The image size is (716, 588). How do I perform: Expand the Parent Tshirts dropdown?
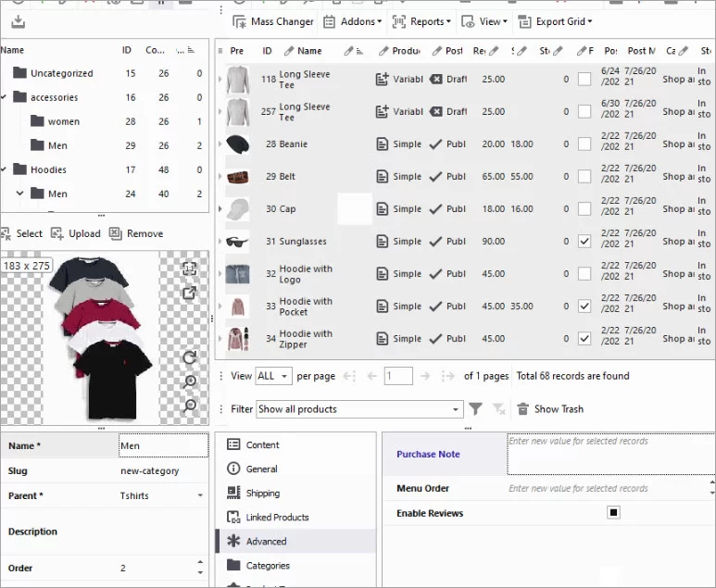pos(200,496)
